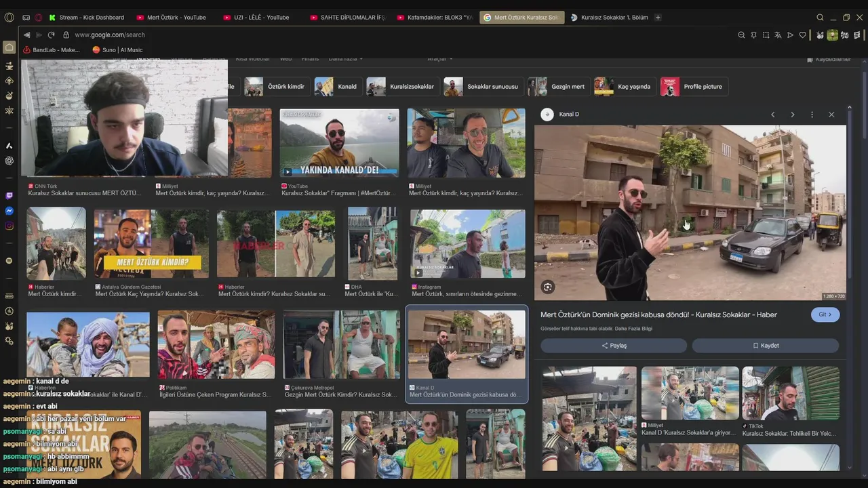Open ChatGPT icon in the sidebar
The image size is (868, 488).
9,161
